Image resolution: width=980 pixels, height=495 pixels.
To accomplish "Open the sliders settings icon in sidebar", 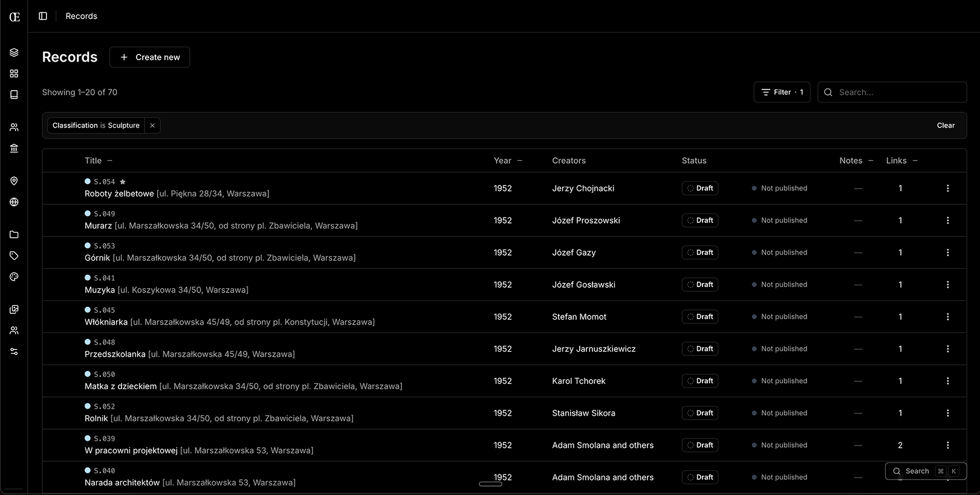I will tap(14, 352).
